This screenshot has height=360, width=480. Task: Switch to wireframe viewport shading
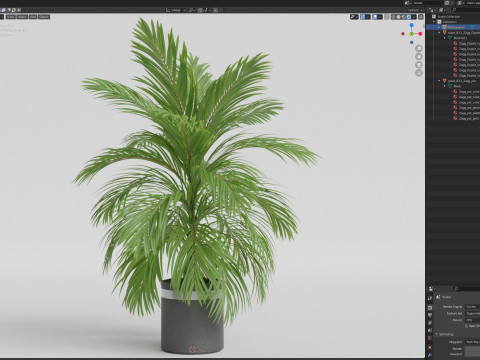click(x=394, y=17)
